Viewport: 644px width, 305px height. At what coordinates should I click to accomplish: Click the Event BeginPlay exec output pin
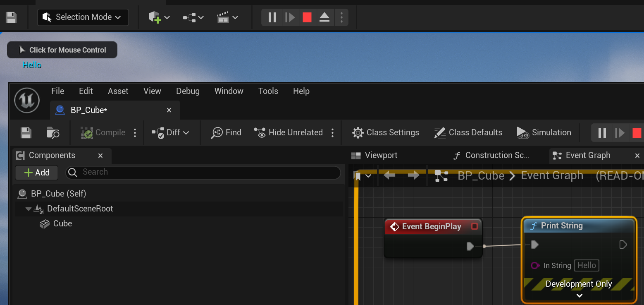point(470,246)
